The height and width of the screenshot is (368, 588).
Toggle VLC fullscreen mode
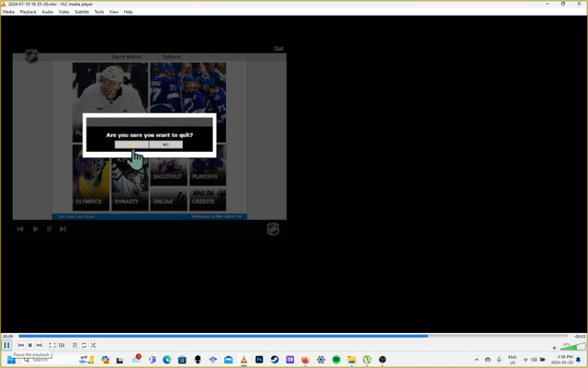coord(52,345)
